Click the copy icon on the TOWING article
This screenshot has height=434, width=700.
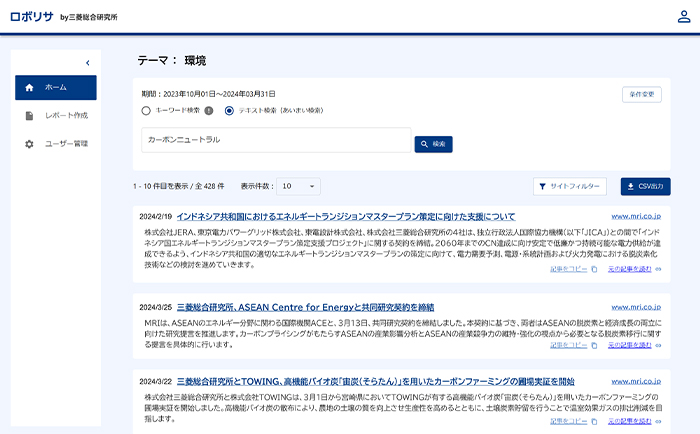tap(594, 421)
